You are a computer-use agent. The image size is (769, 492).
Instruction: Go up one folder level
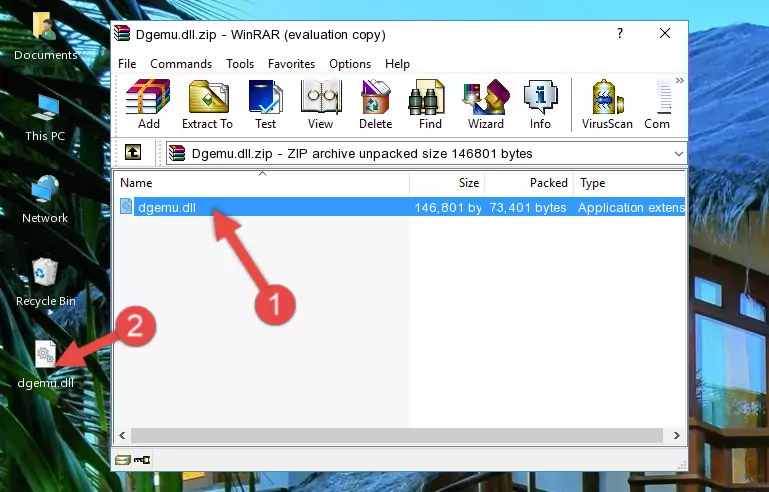pyautogui.click(x=133, y=153)
